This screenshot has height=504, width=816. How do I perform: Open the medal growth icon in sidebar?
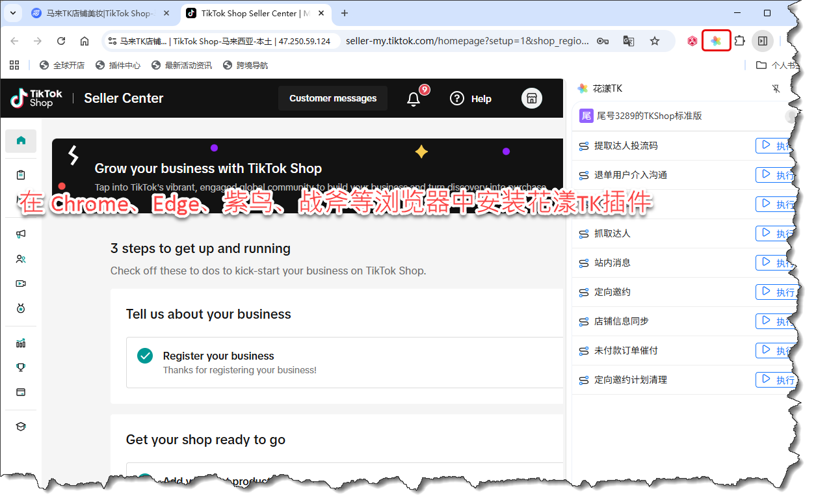tap(21, 308)
